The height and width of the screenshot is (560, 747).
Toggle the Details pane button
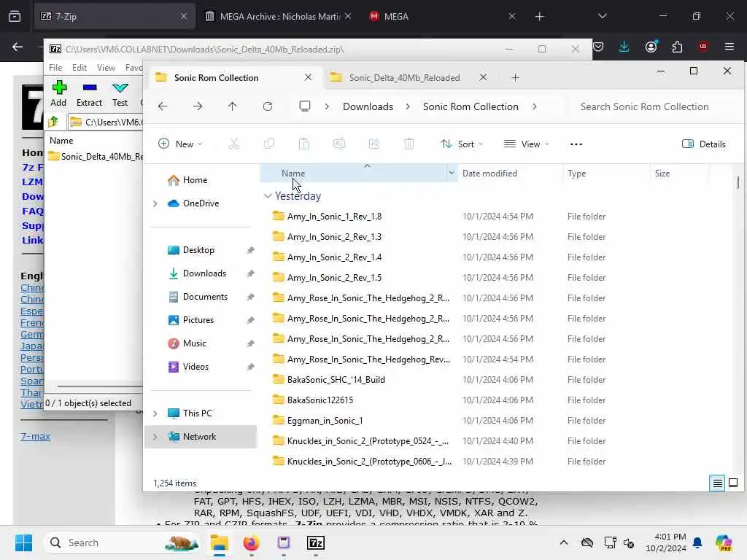[704, 144]
